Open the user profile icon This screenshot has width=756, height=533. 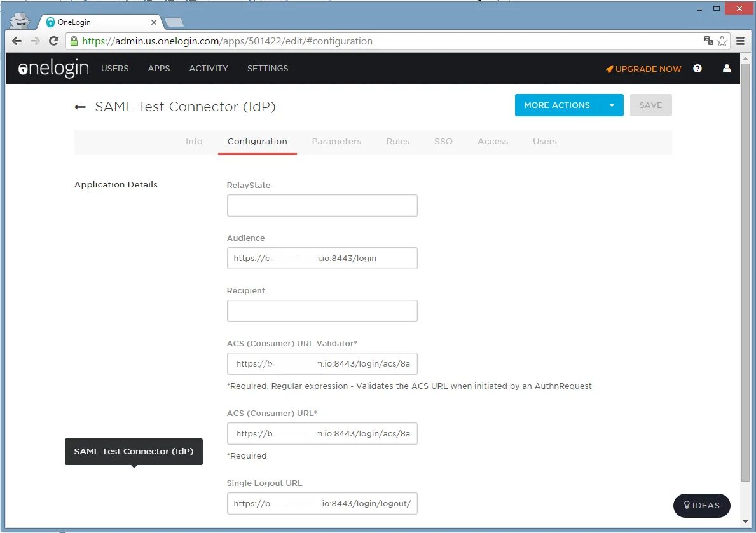point(727,69)
